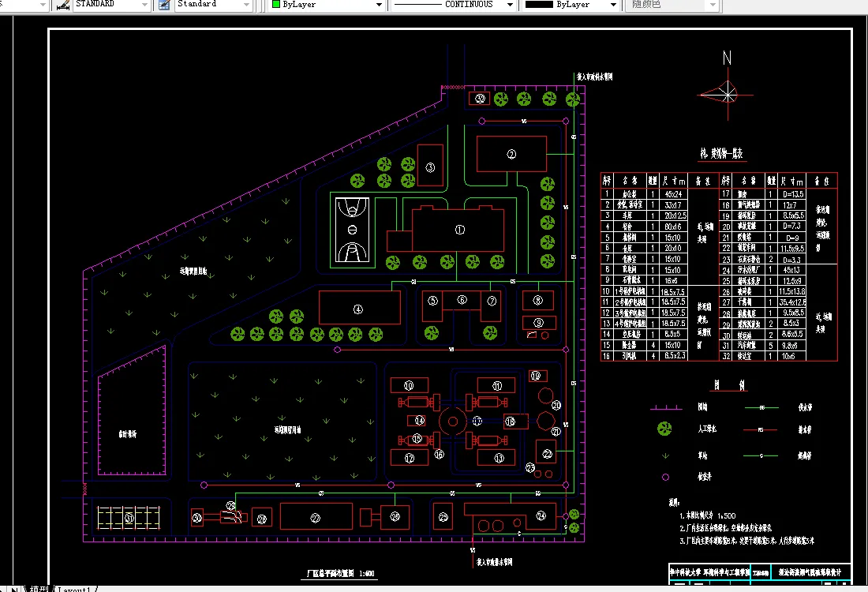Click the layout tab scroll arrow
This screenshot has height=592, width=868.
point(15,589)
